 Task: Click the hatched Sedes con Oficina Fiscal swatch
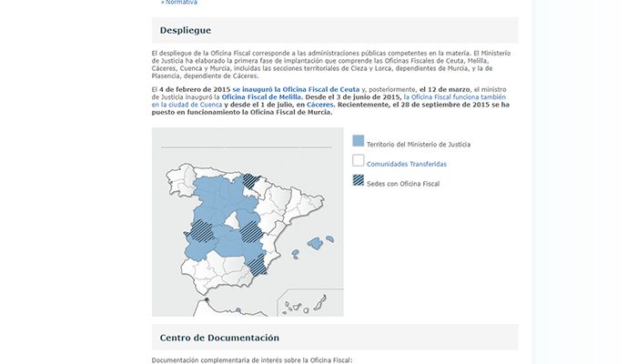[x=358, y=182]
